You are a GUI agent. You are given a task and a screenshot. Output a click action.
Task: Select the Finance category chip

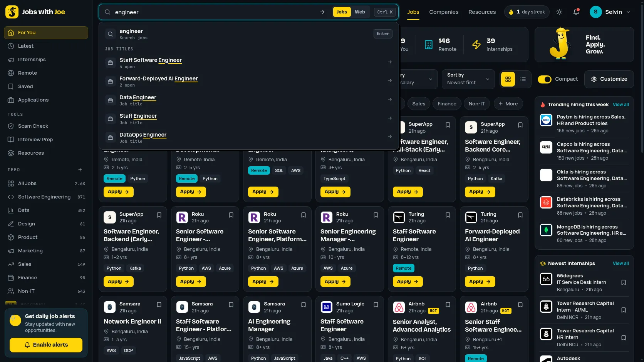pyautogui.click(x=447, y=103)
